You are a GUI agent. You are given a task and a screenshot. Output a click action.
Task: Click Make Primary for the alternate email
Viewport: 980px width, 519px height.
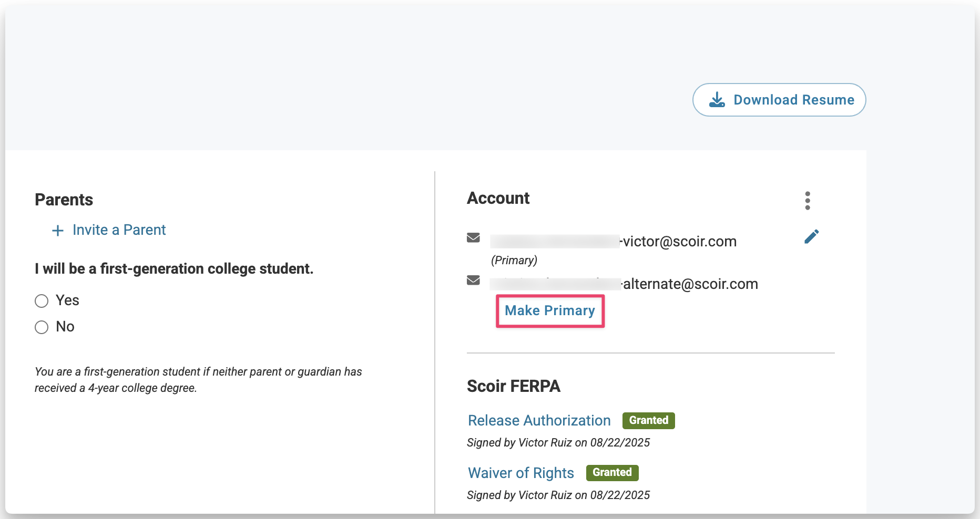pos(550,310)
